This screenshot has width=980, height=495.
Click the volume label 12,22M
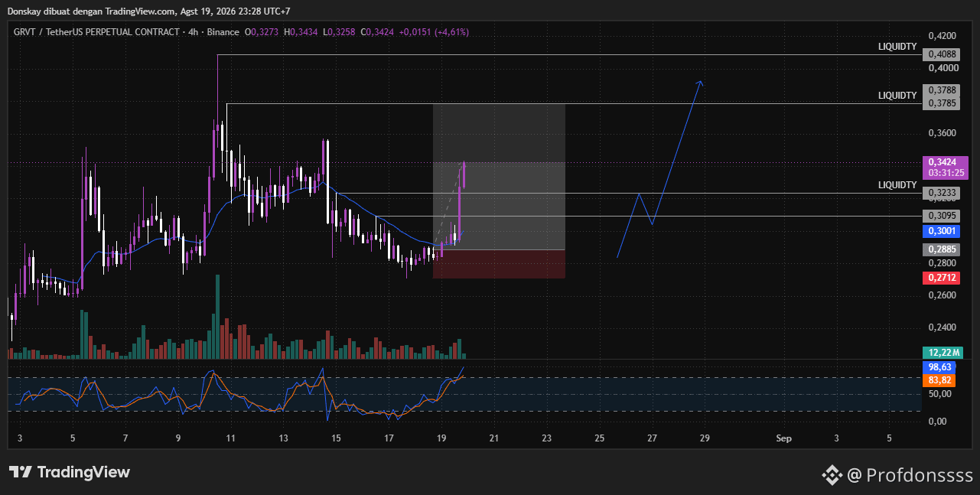941,353
